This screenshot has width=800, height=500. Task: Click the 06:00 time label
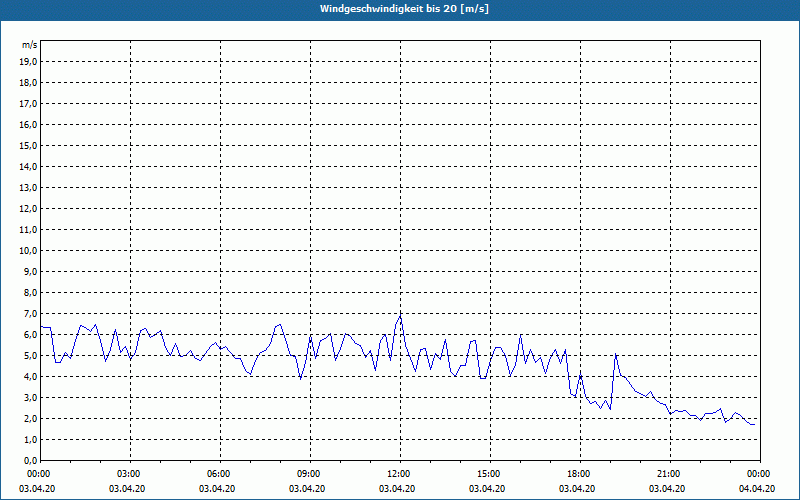click(x=220, y=474)
